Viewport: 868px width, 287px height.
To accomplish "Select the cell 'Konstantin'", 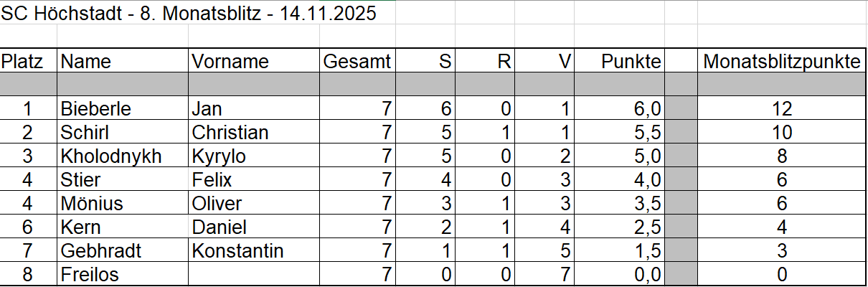I will tap(237, 251).
